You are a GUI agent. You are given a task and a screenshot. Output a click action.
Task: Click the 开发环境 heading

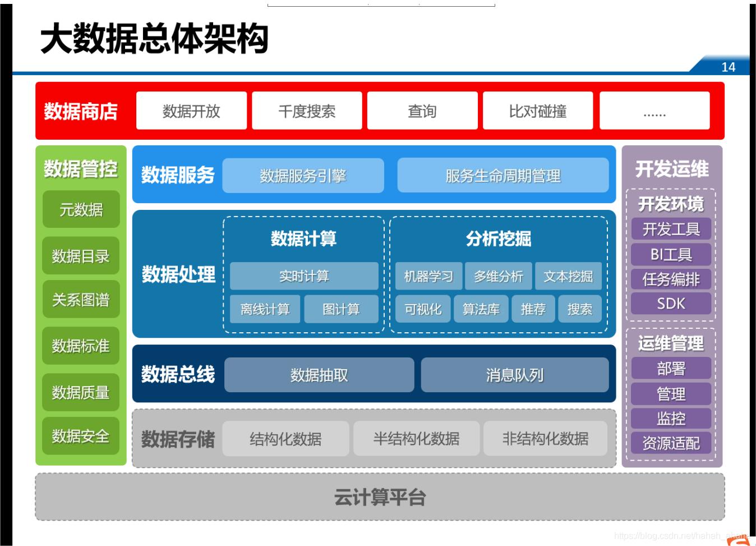click(671, 204)
